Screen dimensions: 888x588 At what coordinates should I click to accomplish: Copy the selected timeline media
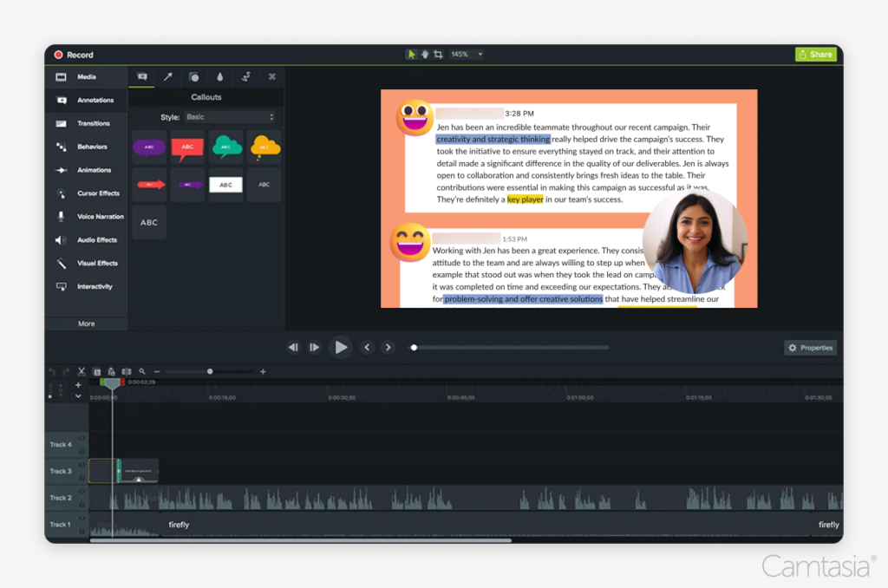click(x=97, y=371)
